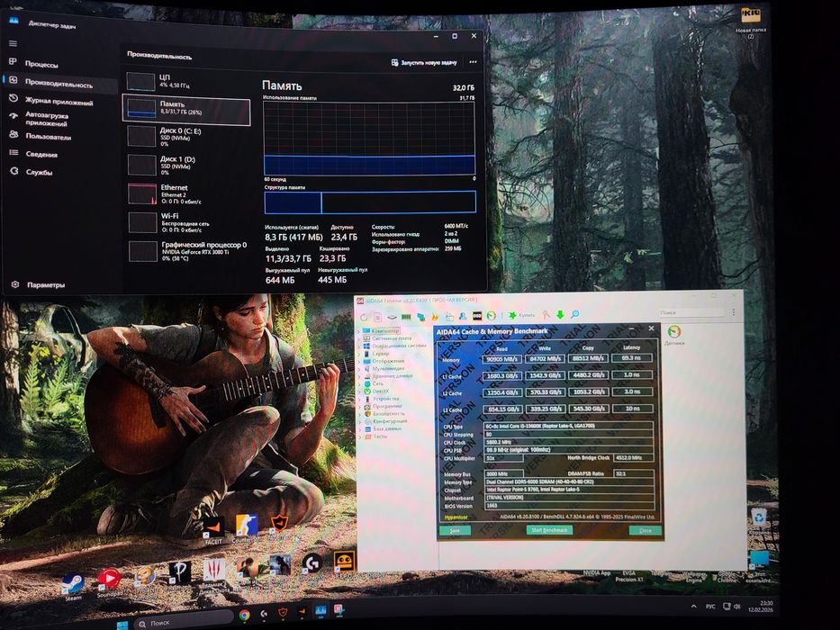Image resolution: width=840 pixels, height=630 pixels.
Task: Click Windows Start button on taskbar
Action: pyautogui.click(x=122, y=625)
